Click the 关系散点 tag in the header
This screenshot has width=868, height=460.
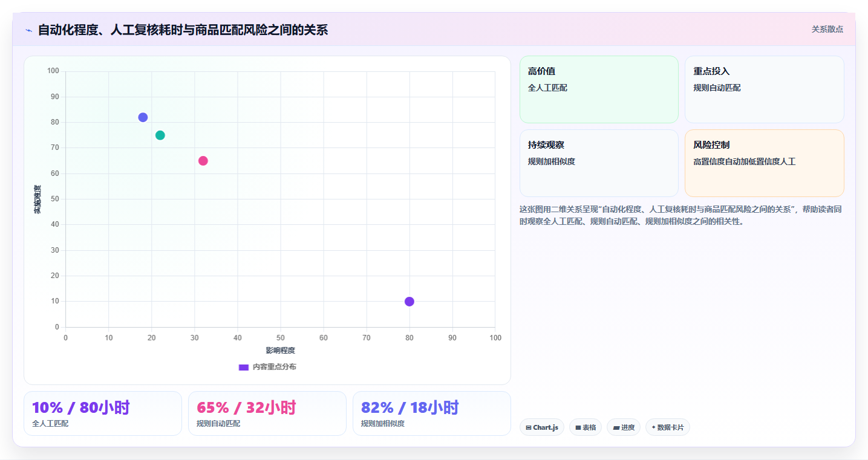[827, 29]
